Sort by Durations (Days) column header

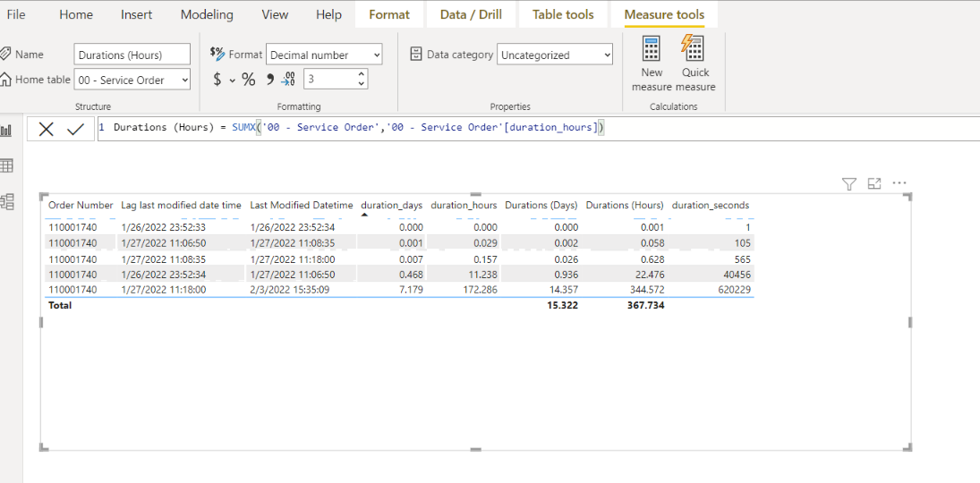[x=541, y=205]
